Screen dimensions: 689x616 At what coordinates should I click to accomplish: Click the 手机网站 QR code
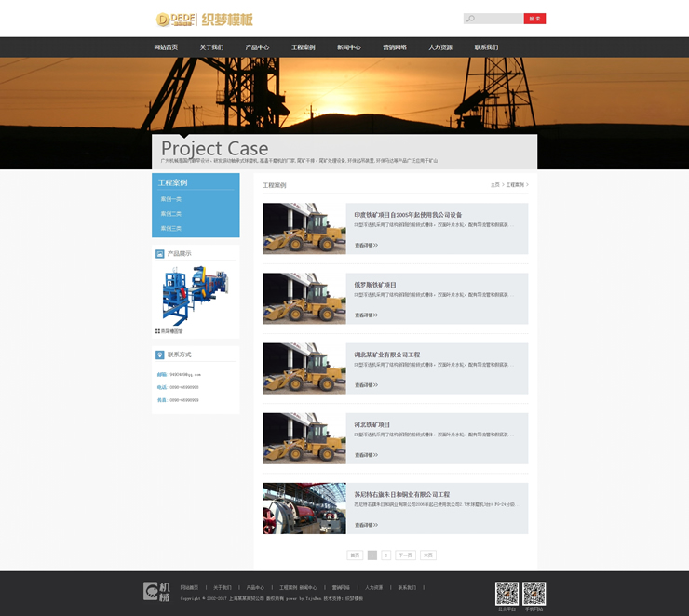(x=534, y=594)
